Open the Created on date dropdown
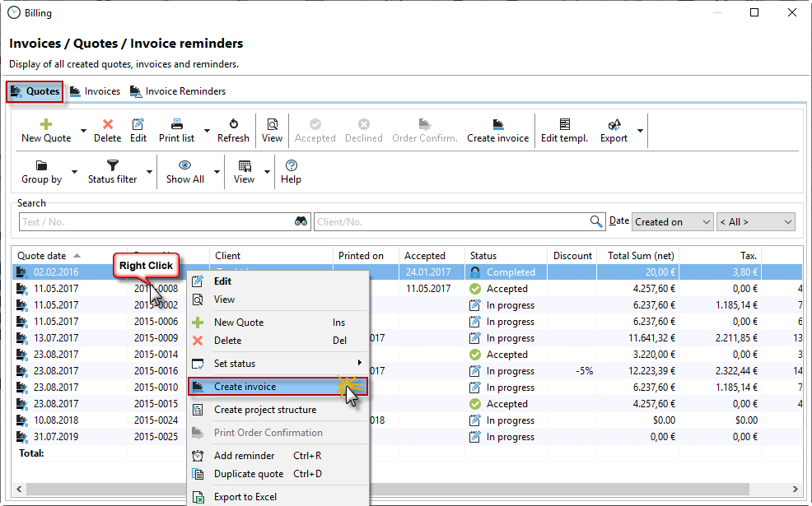This screenshot has height=506, width=812. [x=672, y=221]
